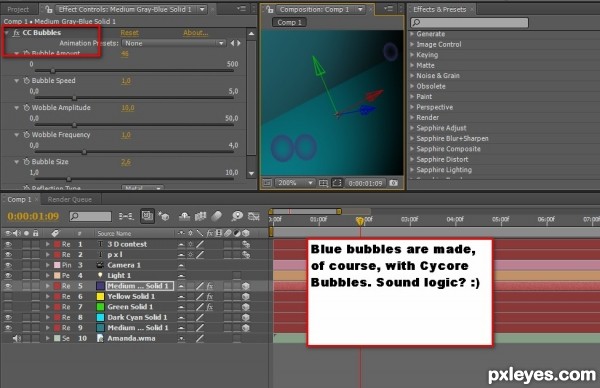Click the fx icon next to CC Bubbles
The width and height of the screenshot is (600, 388).
point(16,33)
